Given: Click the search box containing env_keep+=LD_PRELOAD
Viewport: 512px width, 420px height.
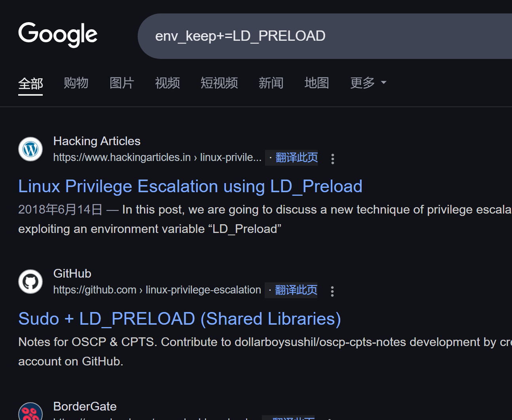Looking at the screenshot, I should click(324, 36).
